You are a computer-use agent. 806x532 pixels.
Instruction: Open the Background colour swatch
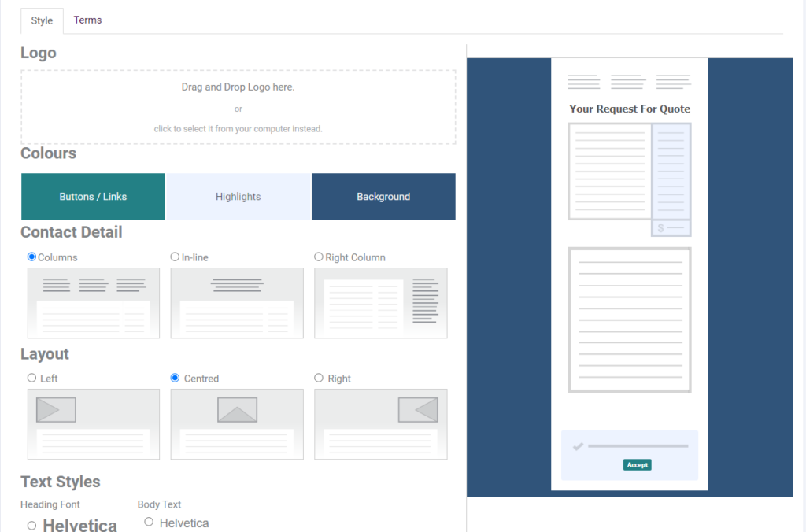[x=383, y=196]
